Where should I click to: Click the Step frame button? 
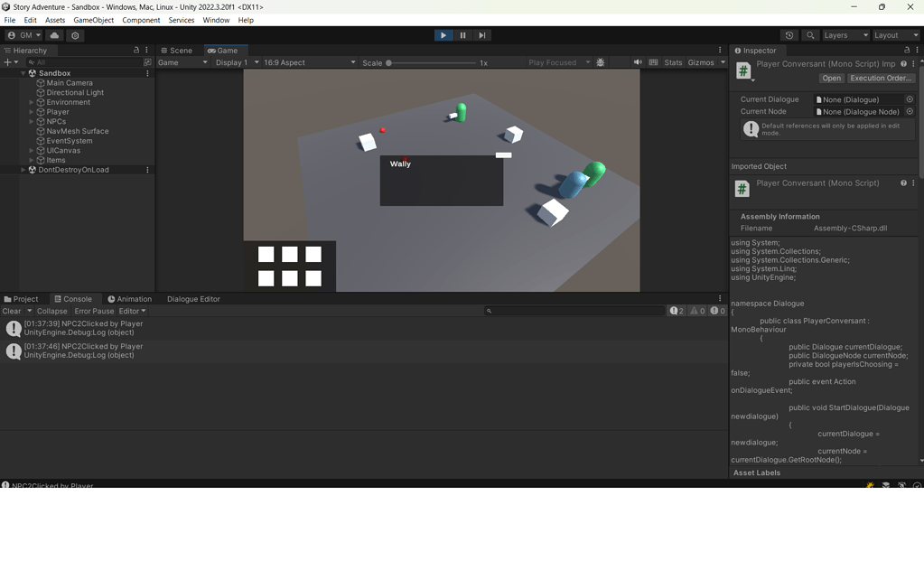[482, 34]
